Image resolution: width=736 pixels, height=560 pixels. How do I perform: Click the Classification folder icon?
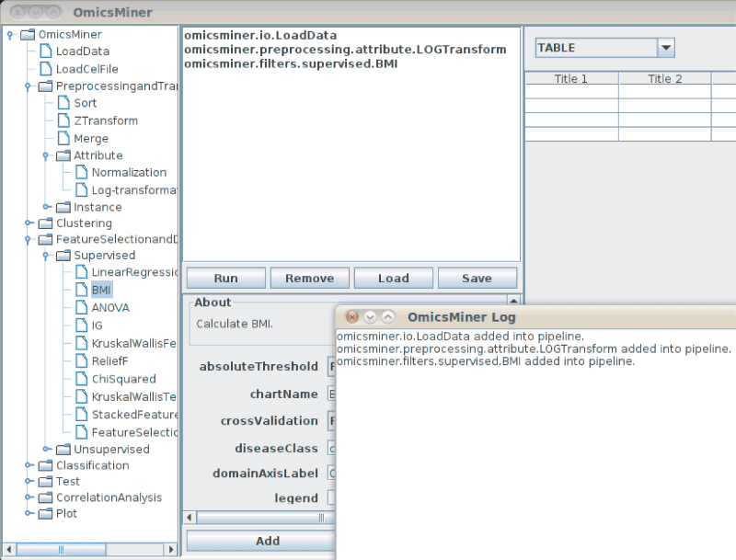point(45,465)
